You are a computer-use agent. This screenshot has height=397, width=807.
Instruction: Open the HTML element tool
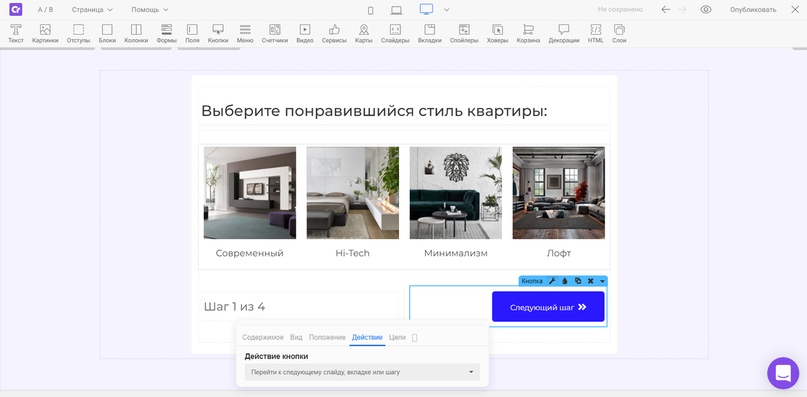595,33
